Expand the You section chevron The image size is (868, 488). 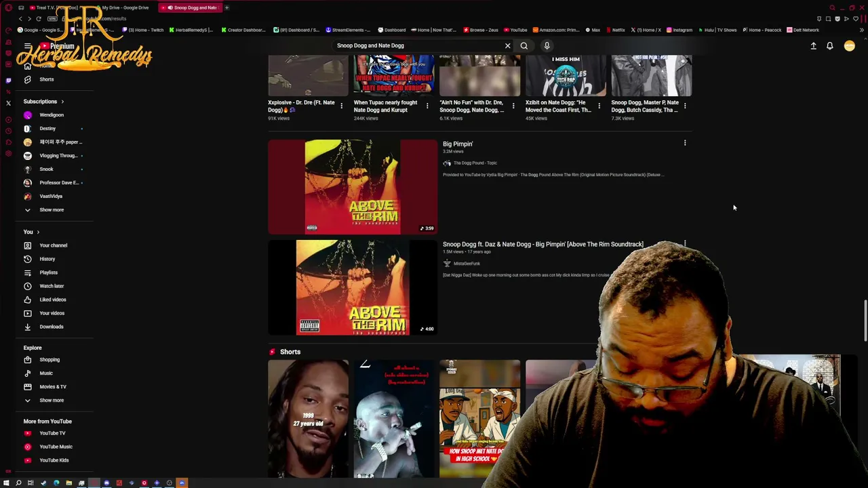pyautogui.click(x=38, y=232)
